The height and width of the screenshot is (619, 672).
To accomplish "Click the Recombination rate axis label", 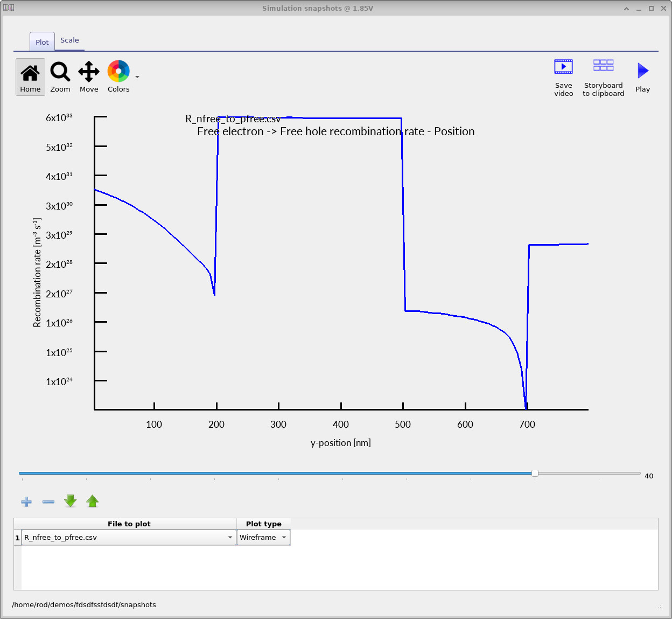I will click(37, 273).
